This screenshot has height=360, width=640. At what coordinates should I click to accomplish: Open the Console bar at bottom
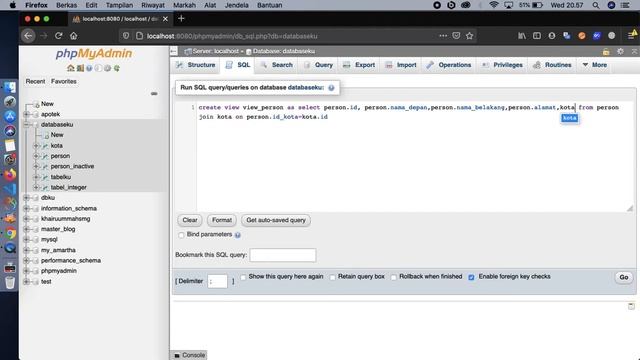189,355
